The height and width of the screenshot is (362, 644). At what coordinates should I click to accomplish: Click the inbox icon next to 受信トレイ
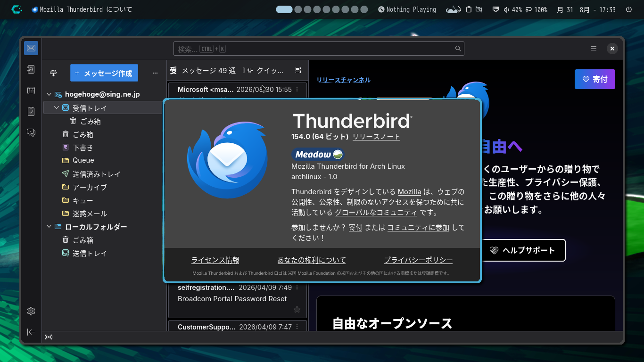click(66, 108)
